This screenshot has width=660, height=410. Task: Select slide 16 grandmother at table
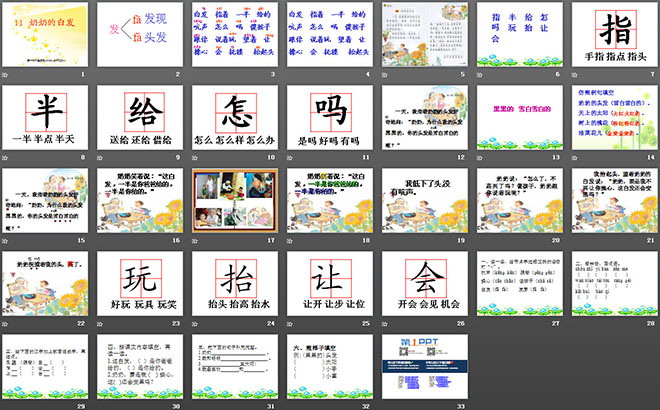[140, 200]
